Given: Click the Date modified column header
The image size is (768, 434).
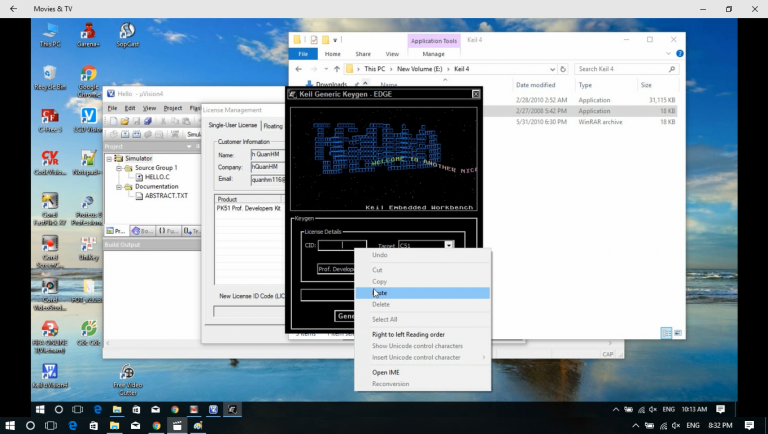Looking at the screenshot, I should [x=535, y=85].
